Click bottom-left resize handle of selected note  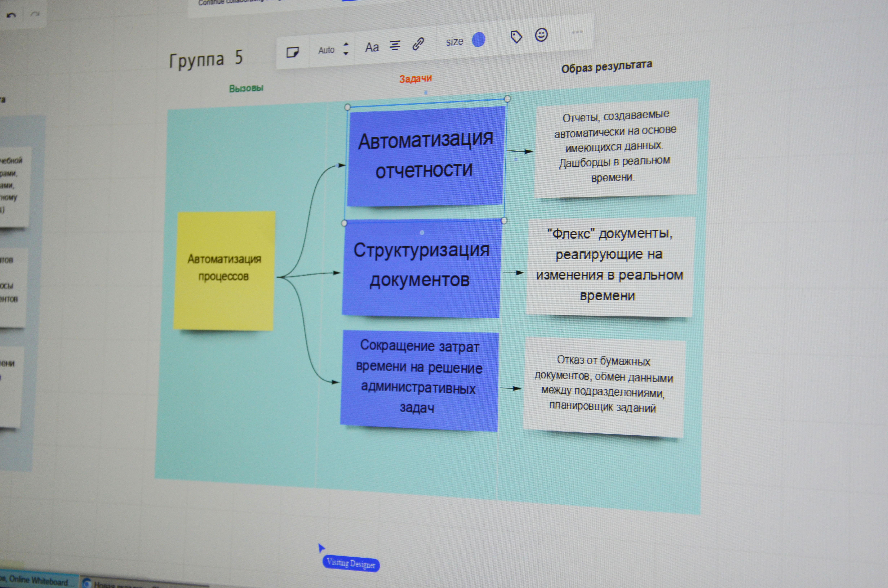[344, 223]
